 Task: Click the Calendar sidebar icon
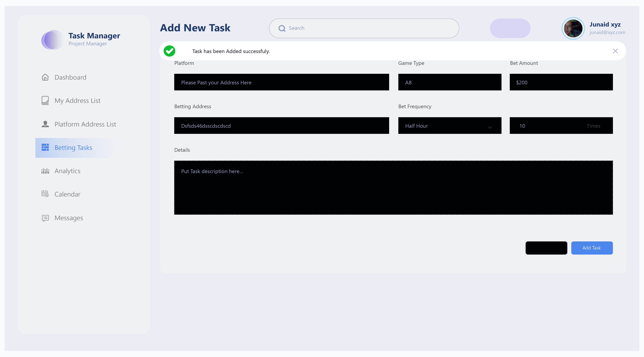tap(45, 194)
